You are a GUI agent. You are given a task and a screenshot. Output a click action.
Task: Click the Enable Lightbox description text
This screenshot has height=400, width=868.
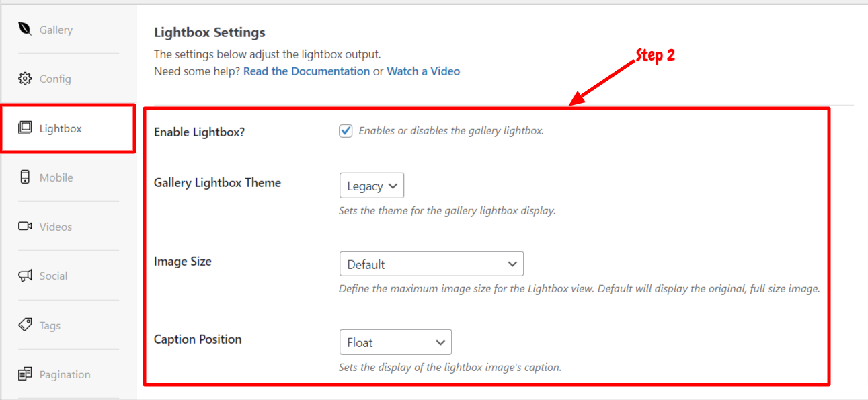451,131
